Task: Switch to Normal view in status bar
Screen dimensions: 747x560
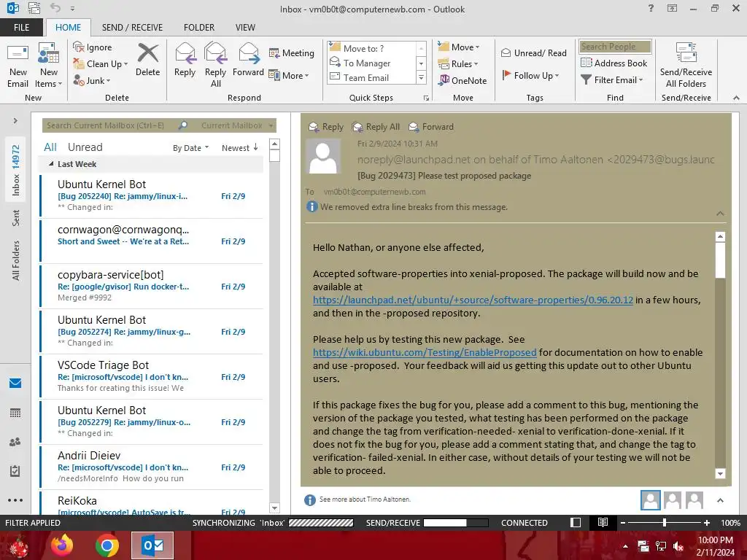Action: coord(576,522)
